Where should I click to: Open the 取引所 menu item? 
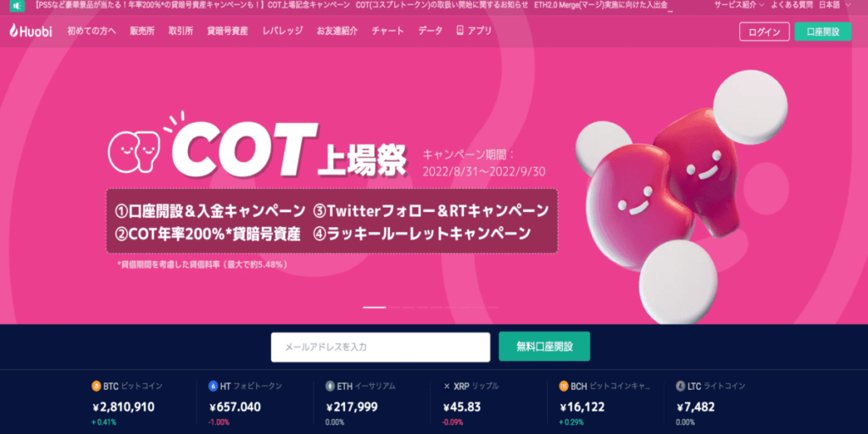pos(181,31)
